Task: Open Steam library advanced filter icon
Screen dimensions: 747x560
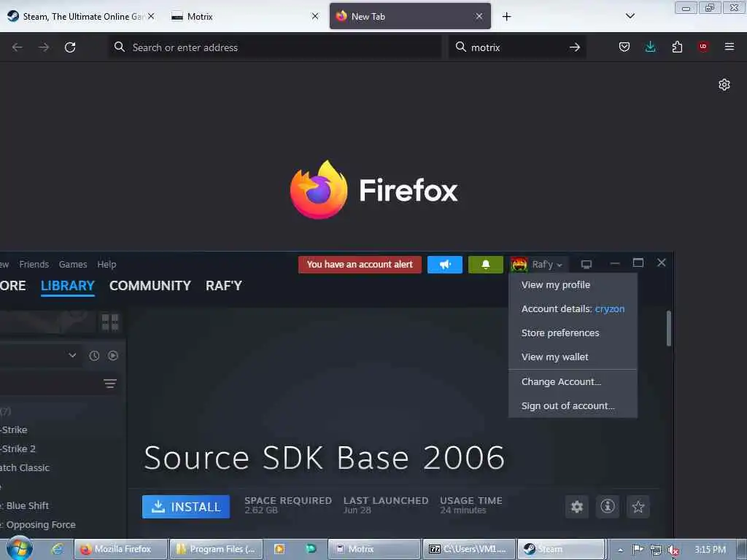Action: click(110, 384)
